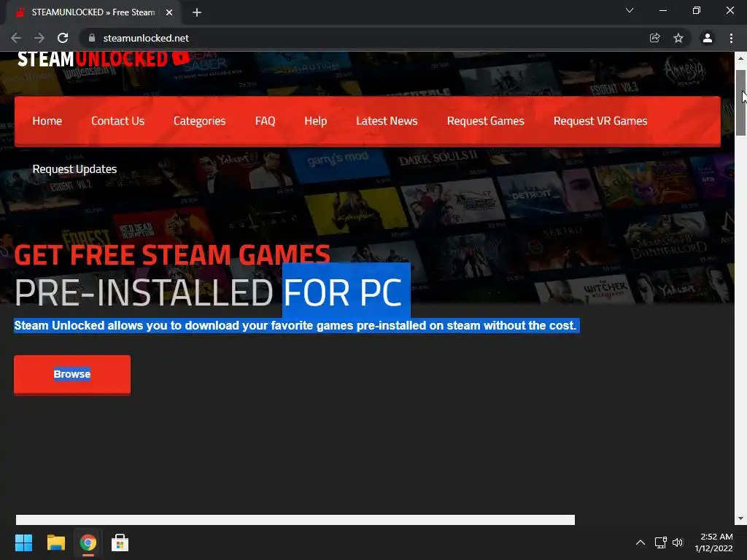This screenshot has height=560, width=747.
Task: Open Contact Us page
Action: 117,121
